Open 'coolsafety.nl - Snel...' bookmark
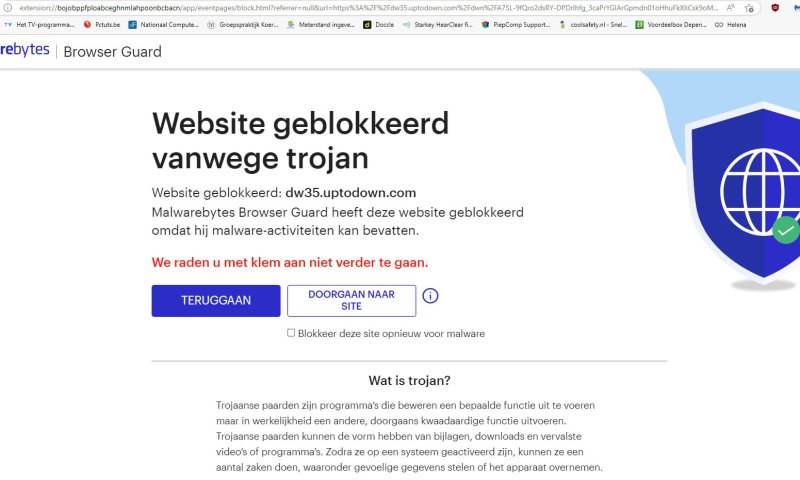The image size is (800, 480). (593, 24)
